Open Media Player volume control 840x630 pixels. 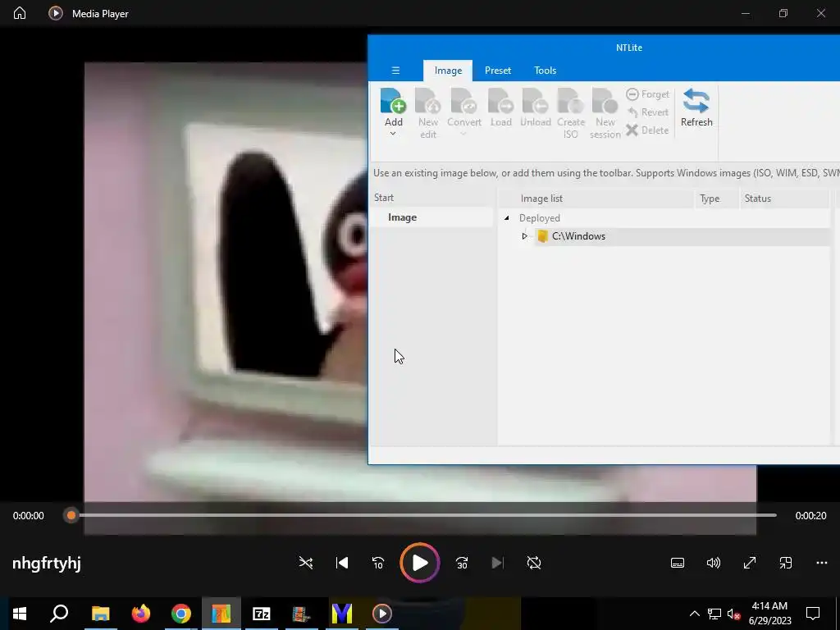click(714, 563)
